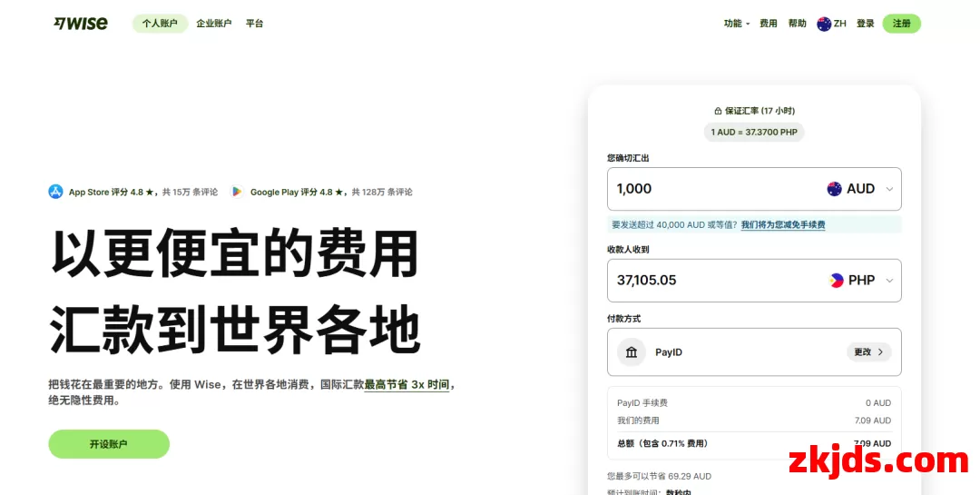Open the AUD currency dropdown
The height and width of the screenshot is (495, 980).
click(860, 188)
